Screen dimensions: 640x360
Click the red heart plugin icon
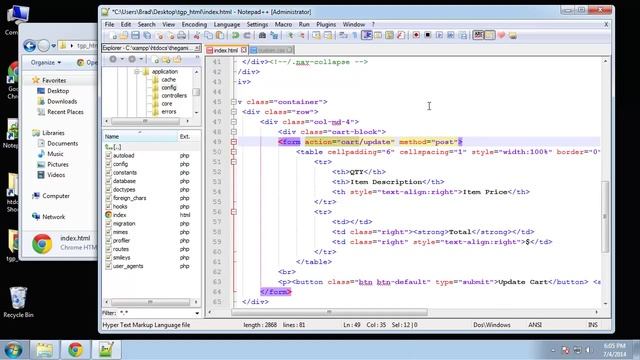[x=501, y=36]
